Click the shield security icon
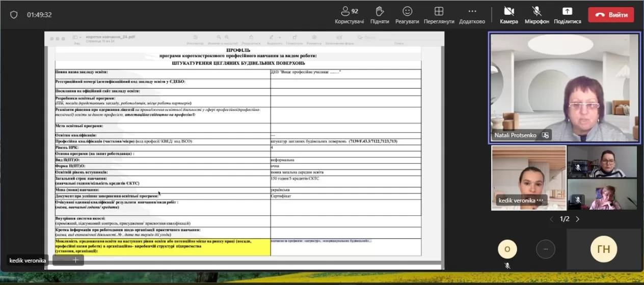 (x=14, y=15)
